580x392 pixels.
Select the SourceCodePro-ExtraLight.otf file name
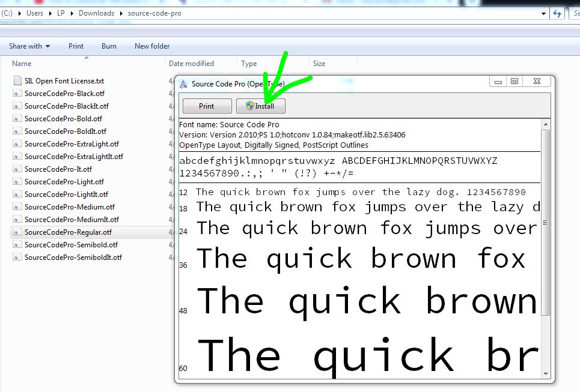click(72, 144)
